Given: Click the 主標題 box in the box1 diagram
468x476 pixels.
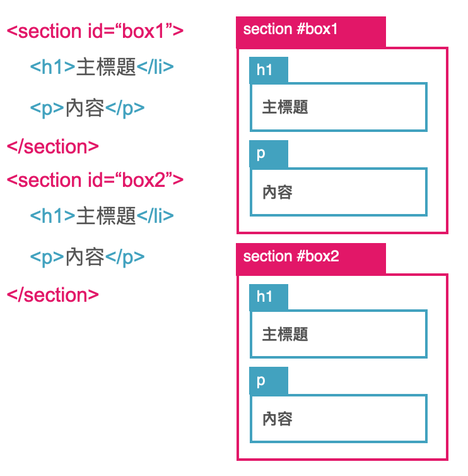Looking at the screenshot, I should coord(338,107).
